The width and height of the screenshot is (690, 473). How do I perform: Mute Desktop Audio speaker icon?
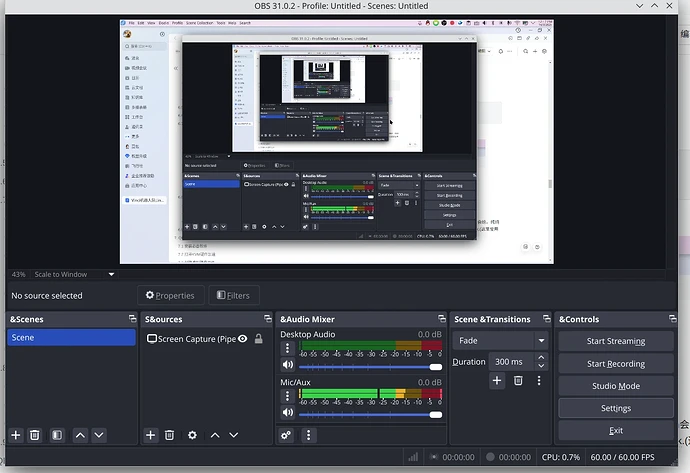(x=288, y=367)
